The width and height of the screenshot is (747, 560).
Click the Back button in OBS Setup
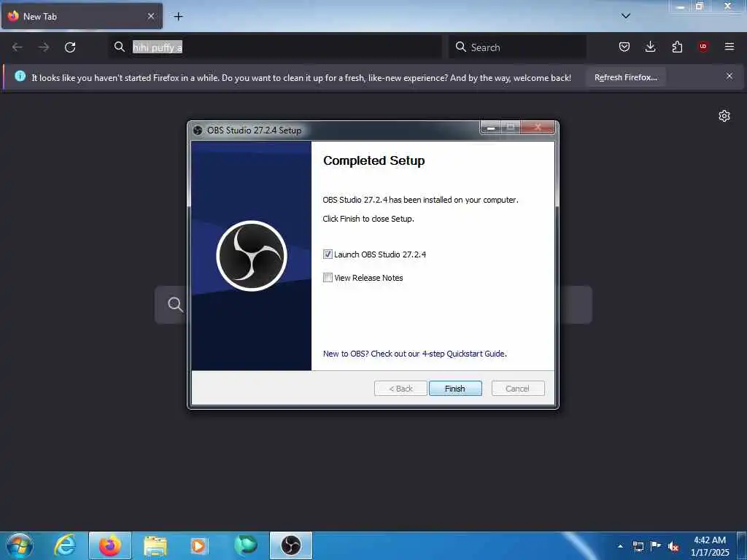point(400,389)
